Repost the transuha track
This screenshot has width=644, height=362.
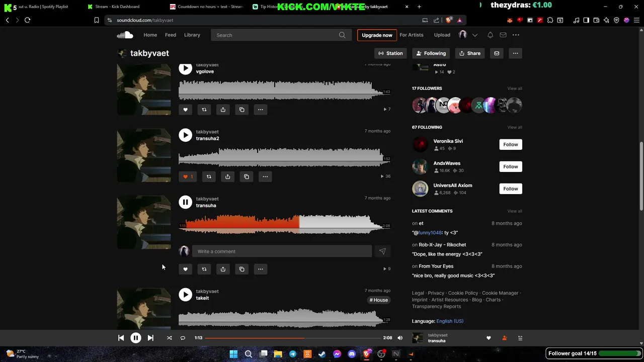(x=204, y=269)
